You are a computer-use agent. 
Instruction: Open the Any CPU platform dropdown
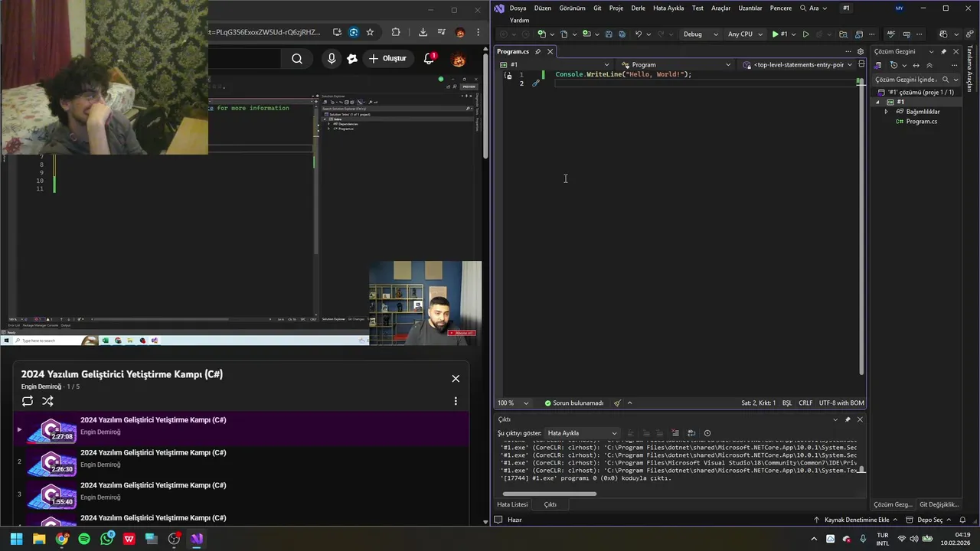point(744,34)
